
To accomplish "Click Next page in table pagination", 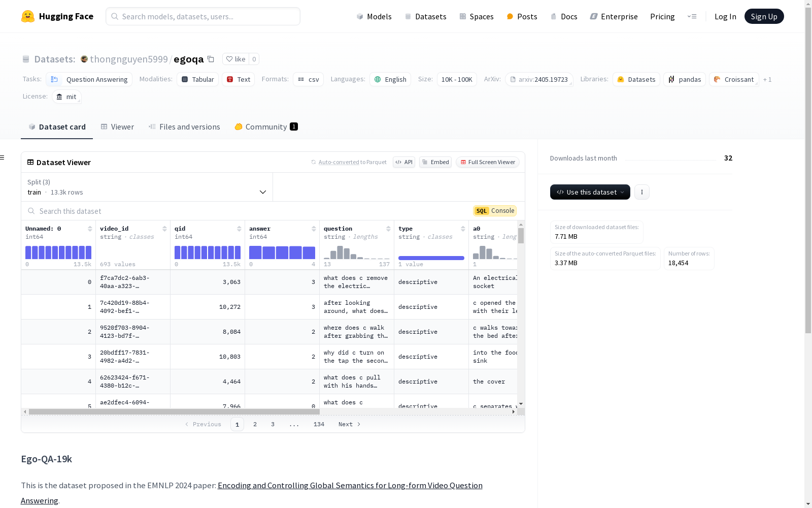I will tap(350, 424).
